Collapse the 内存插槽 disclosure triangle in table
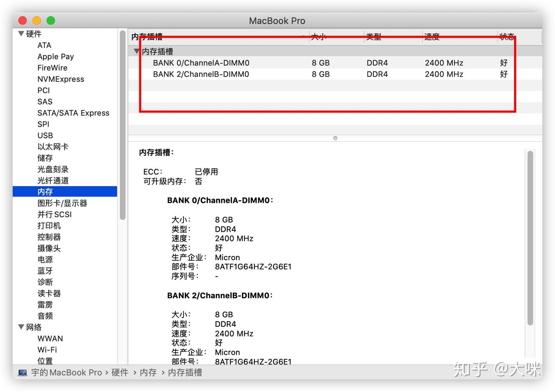 136,51
